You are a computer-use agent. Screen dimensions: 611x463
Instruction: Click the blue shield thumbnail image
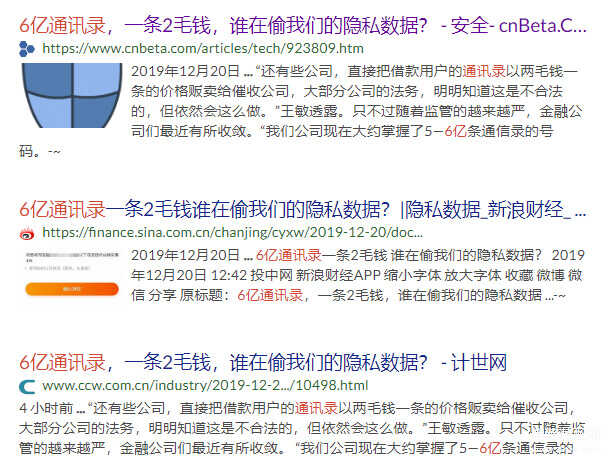pyautogui.click(x=72, y=95)
